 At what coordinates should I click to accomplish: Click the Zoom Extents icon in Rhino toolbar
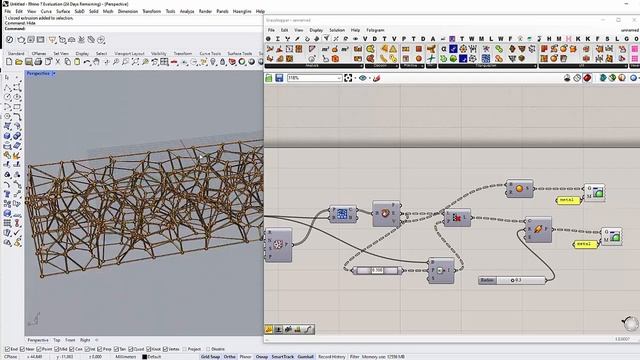[135, 62]
